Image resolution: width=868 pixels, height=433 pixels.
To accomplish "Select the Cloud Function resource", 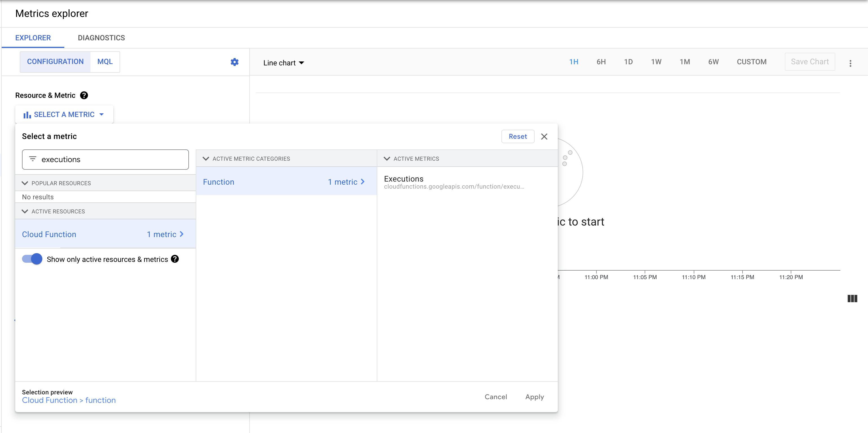I will (x=105, y=234).
